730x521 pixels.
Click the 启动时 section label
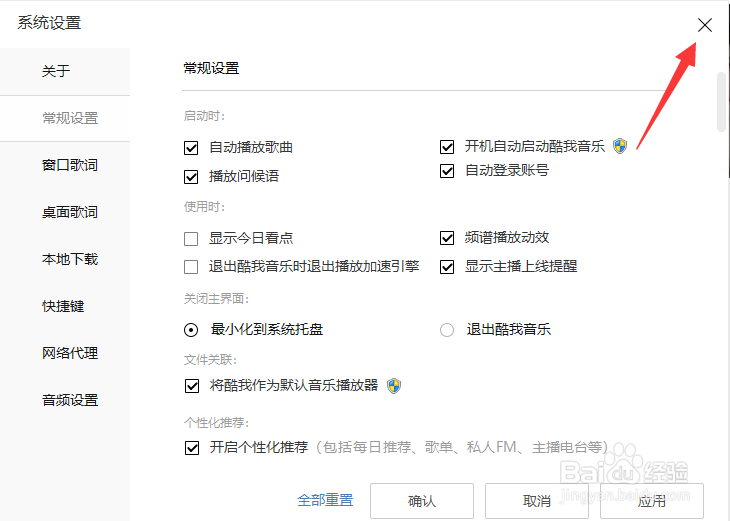tap(204, 116)
